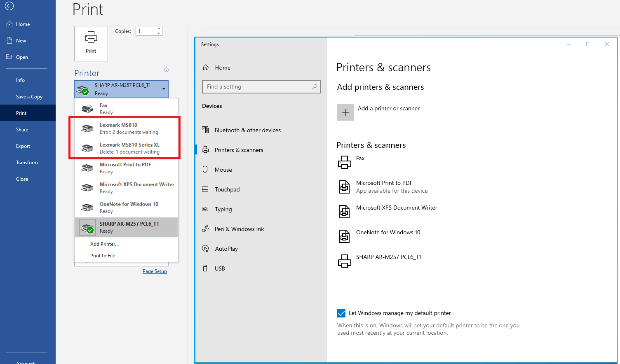Screen dimensions: 620x364
Task: Select OneNote for Windows 10 icon in dropdown
Action: (87, 208)
